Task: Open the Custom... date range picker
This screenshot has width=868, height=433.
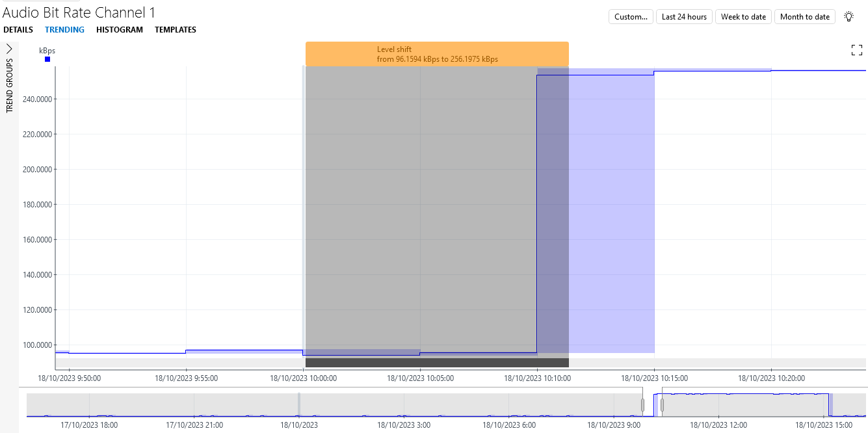Action: (630, 16)
